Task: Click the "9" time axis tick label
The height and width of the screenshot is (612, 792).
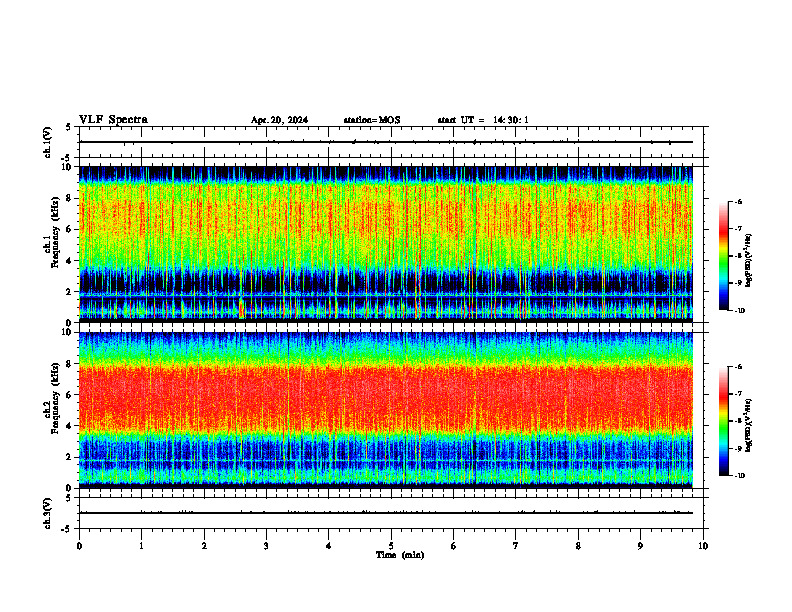Action: point(640,546)
